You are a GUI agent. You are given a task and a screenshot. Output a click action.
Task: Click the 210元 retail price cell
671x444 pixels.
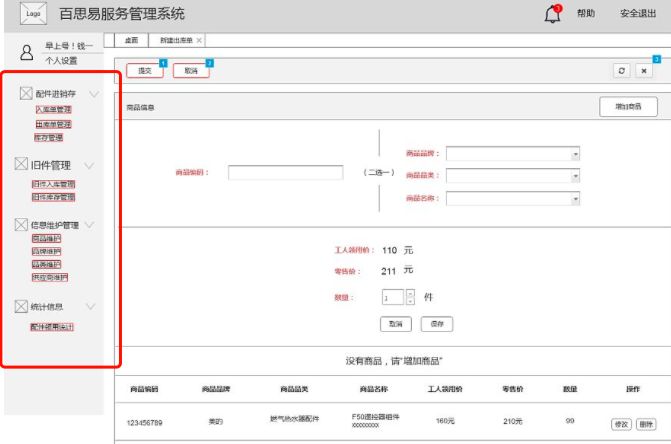click(x=513, y=421)
